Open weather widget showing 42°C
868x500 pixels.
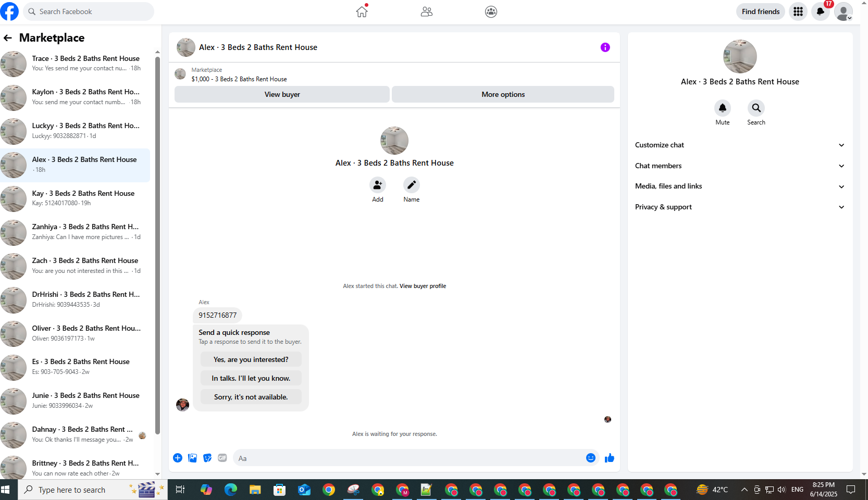pos(712,490)
